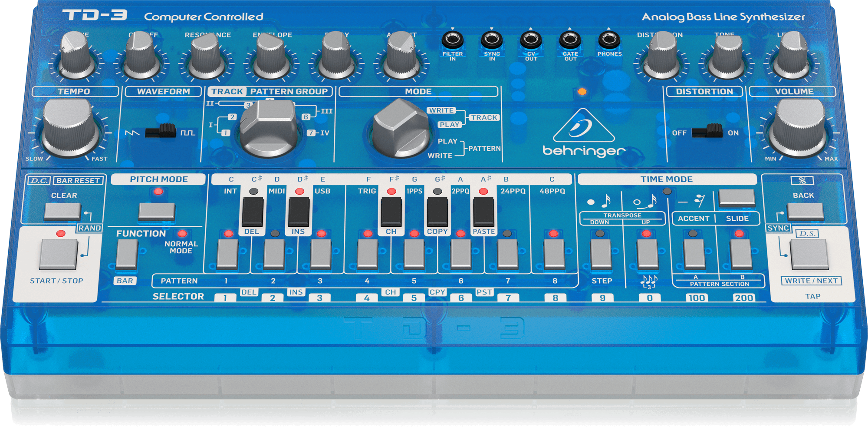Click the Behringer triangle logo

pos(583,125)
